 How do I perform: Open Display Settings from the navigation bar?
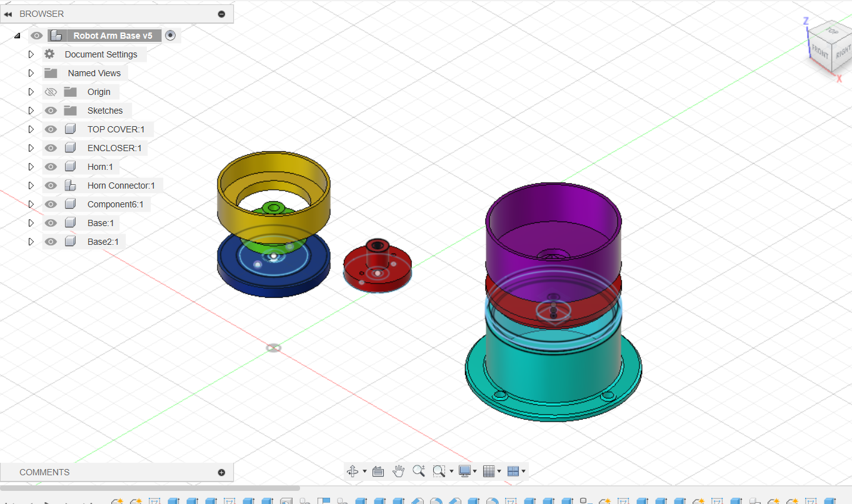(464, 472)
